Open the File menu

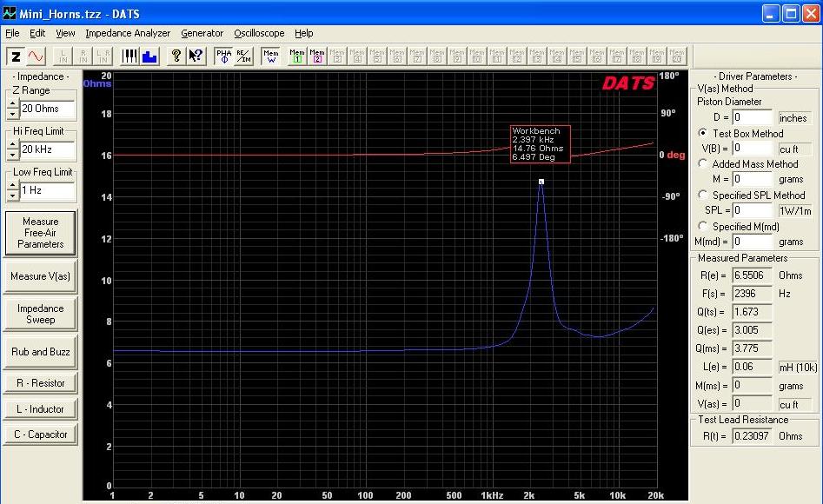[12, 33]
